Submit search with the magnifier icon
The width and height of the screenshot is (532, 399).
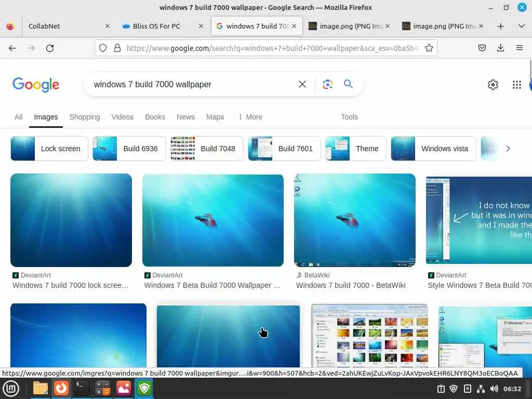349,84
